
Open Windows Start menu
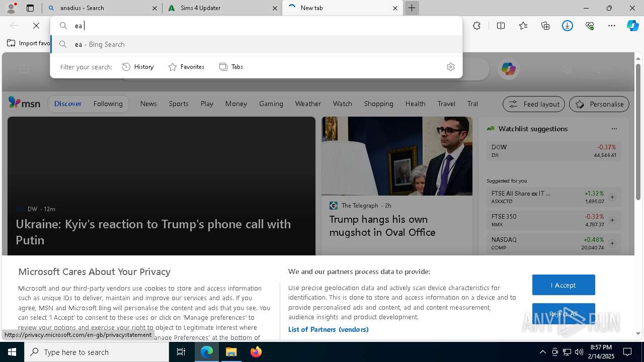(12, 352)
